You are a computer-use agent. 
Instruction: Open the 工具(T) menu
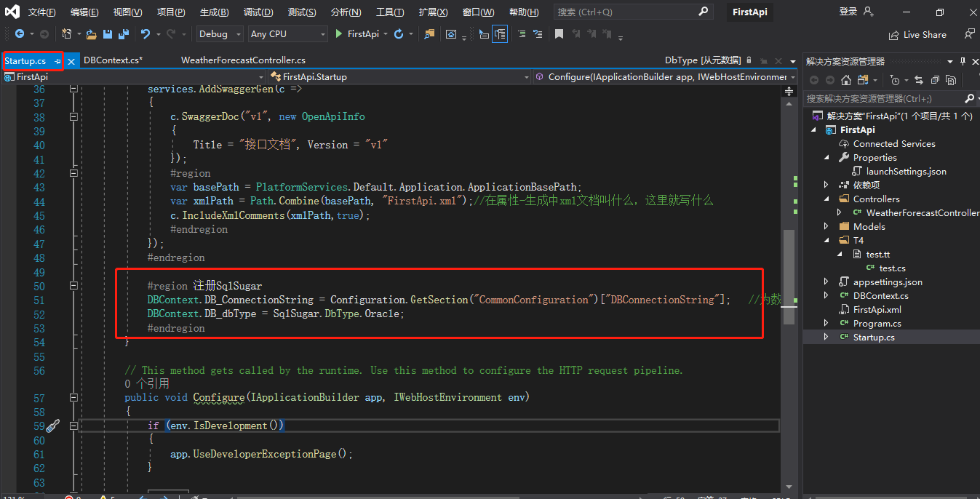coord(390,12)
